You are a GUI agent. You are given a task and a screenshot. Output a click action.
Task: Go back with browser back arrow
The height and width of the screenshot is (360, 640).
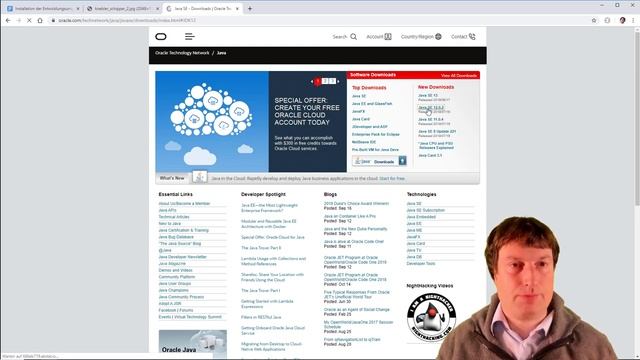[x=8, y=20]
